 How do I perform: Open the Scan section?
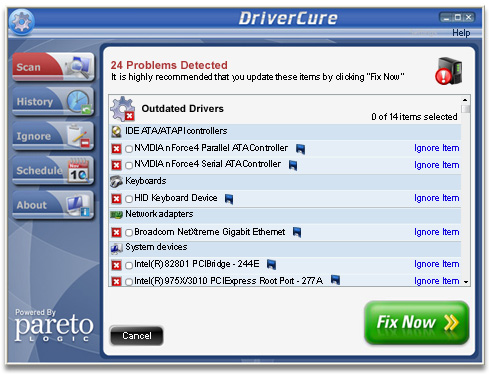53,67
